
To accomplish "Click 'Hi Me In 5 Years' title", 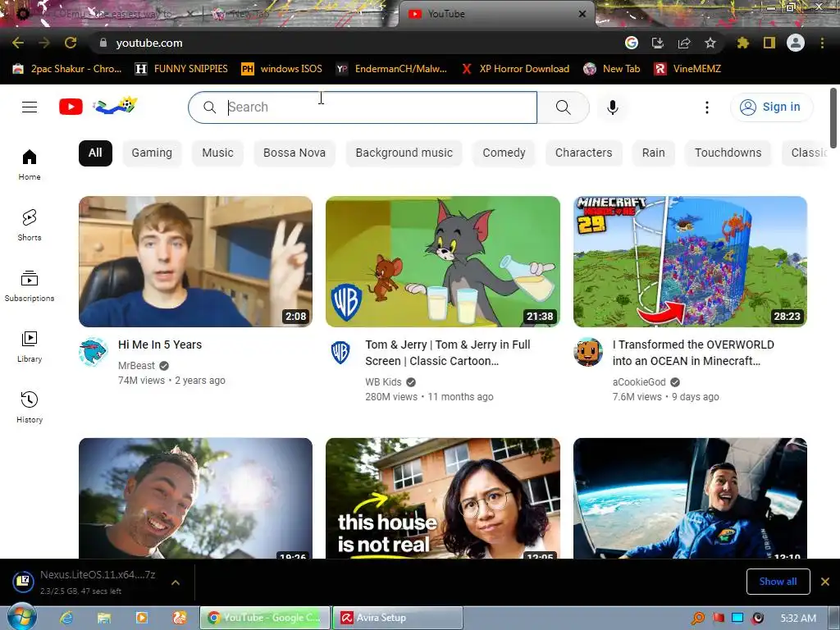I will click(160, 345).
